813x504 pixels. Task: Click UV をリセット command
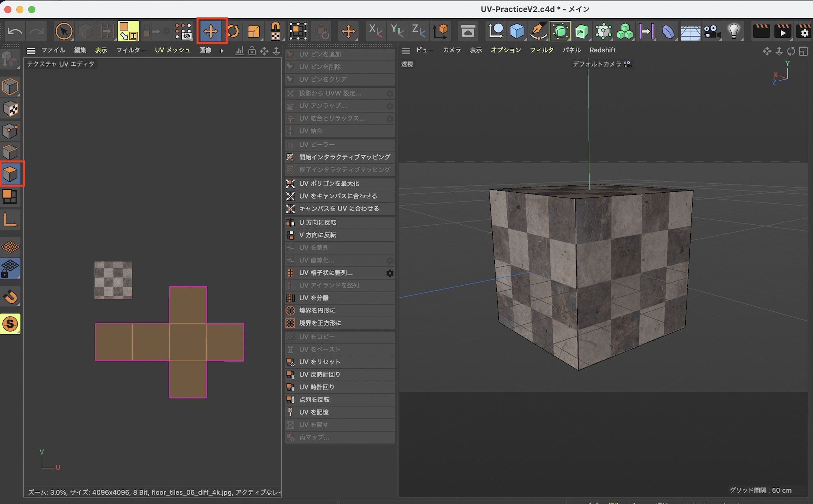point(320,362)
